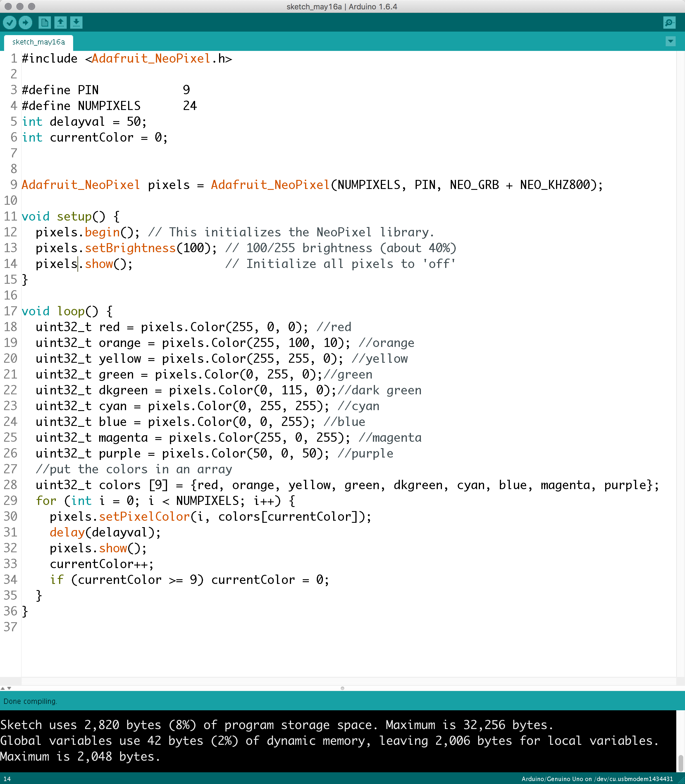Click the 'Done compiling.' status message

30,701
